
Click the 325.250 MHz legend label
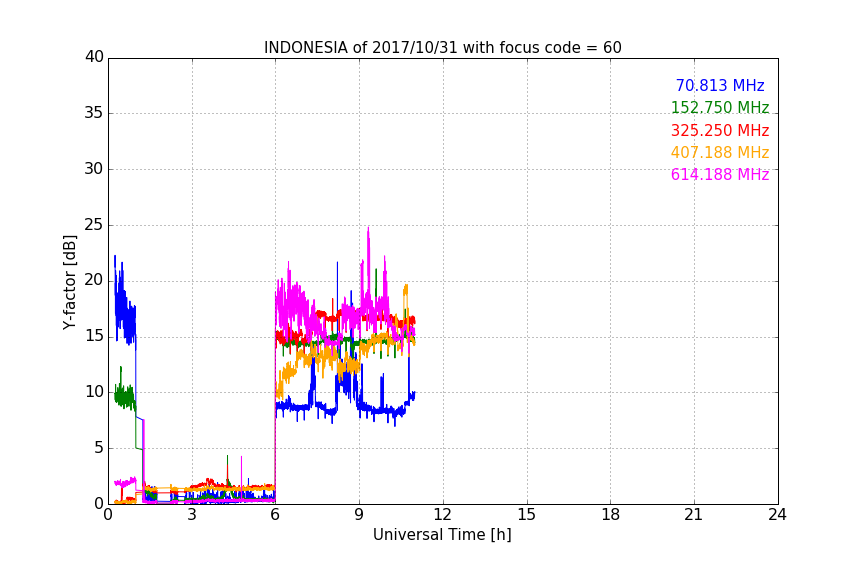click(720, 130)
